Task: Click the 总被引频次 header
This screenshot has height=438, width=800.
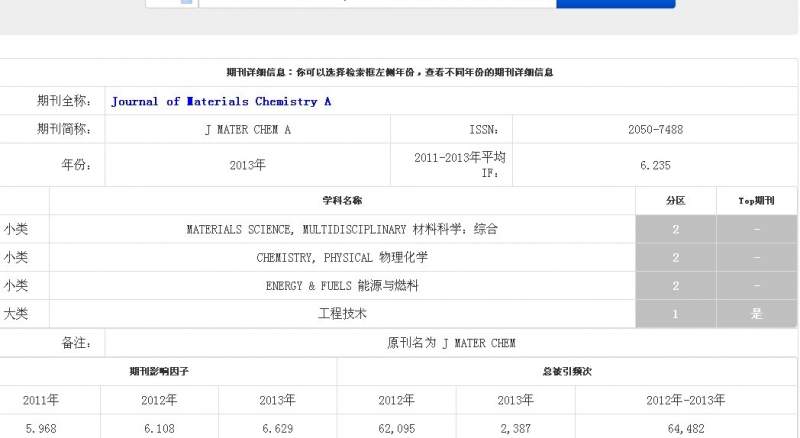Action: coord(567,372)
